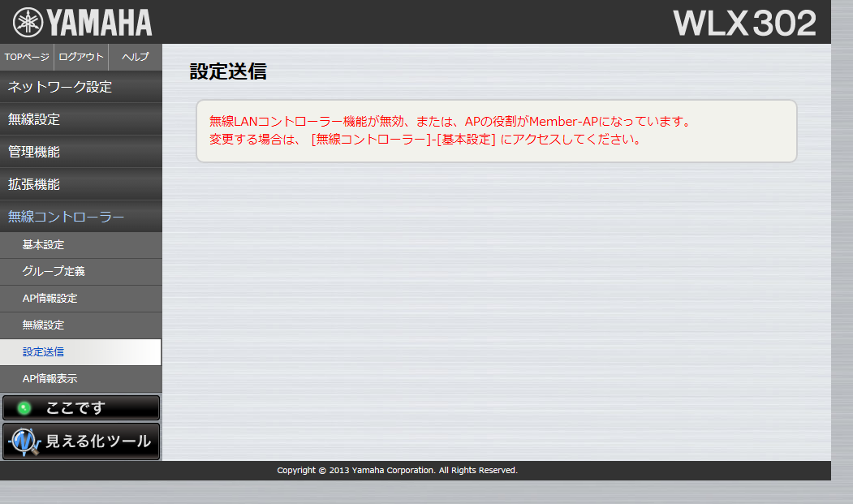Expand the top-level 無線設定 section
This screenshot has height=504, width=853.
pos(81,119)
